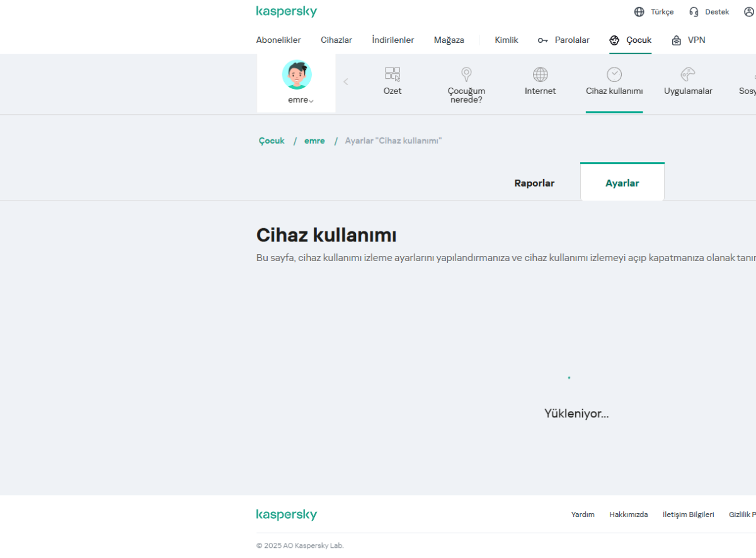This screenshot has height=558, width=756.
Task: Click the "Yükleniyor..." loading text
Action: (576, 414)
